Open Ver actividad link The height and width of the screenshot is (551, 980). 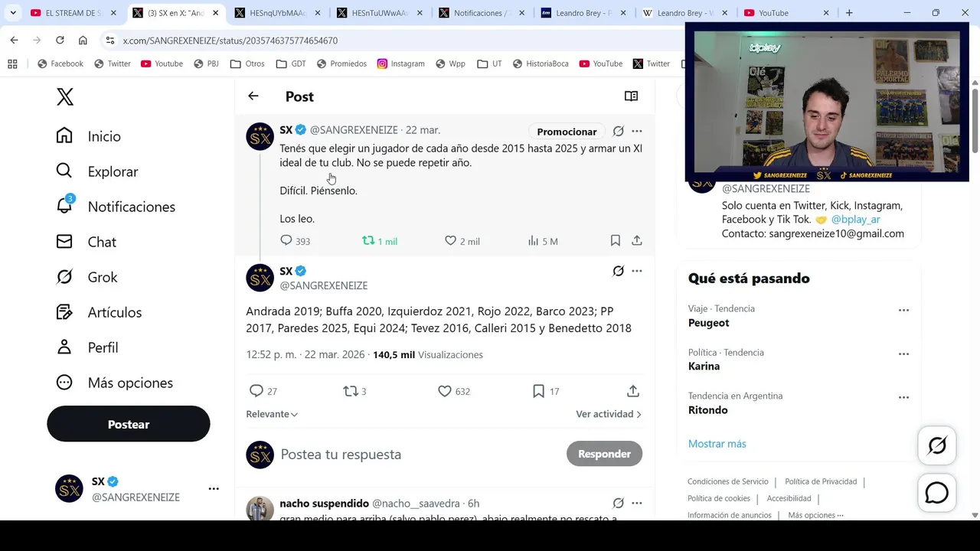609,414
